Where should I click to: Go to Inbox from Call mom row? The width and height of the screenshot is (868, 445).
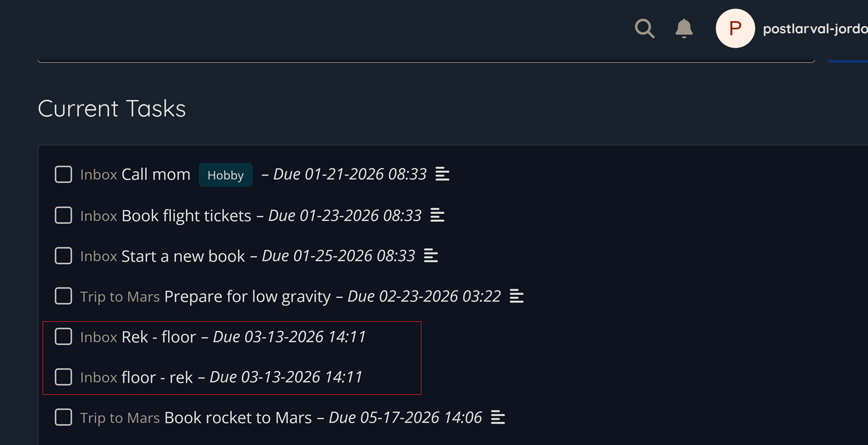[98, 175]
